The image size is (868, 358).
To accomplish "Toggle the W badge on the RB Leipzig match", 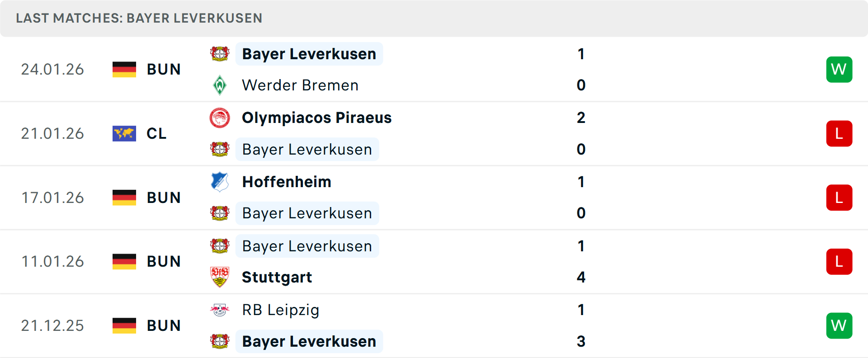I will [x=839, y=325].
